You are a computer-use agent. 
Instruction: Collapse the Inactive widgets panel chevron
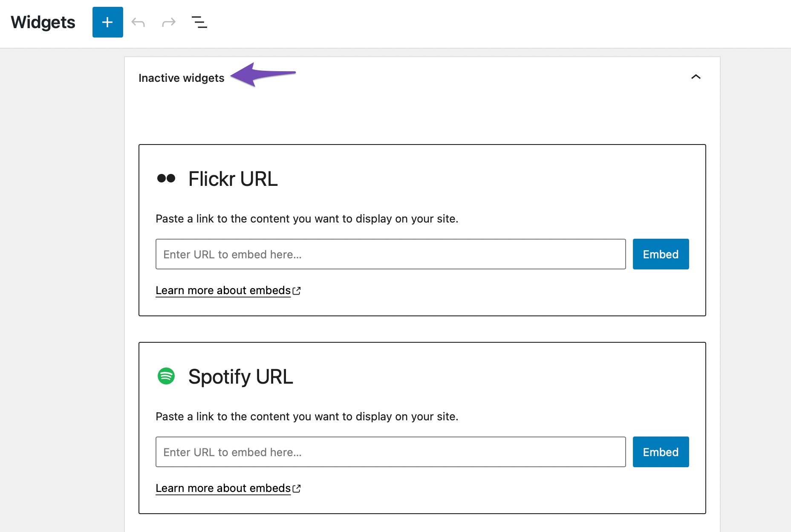tap(696, 77)
